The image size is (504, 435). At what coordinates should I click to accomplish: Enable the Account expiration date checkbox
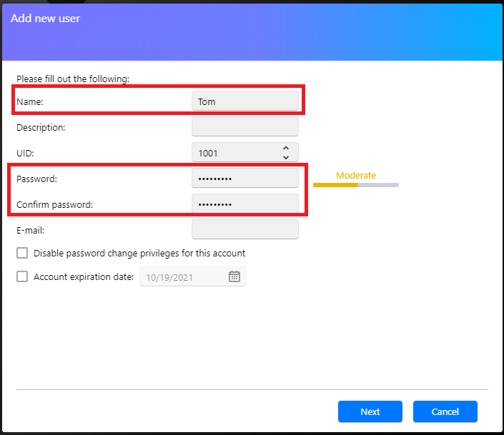click(22, 276)
